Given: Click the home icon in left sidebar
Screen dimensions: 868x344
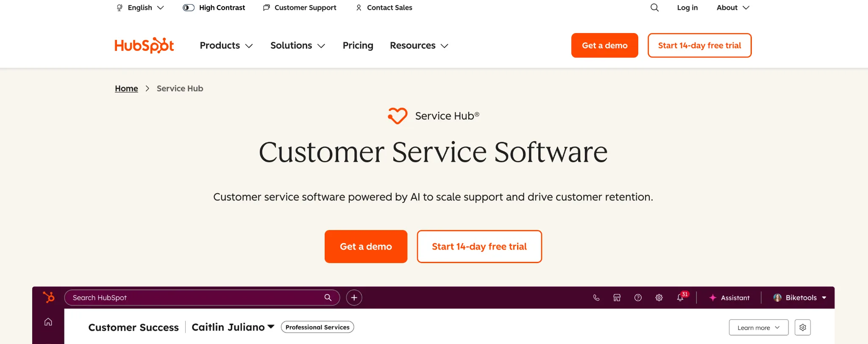Looking at the screenshot, I should 48,322.
